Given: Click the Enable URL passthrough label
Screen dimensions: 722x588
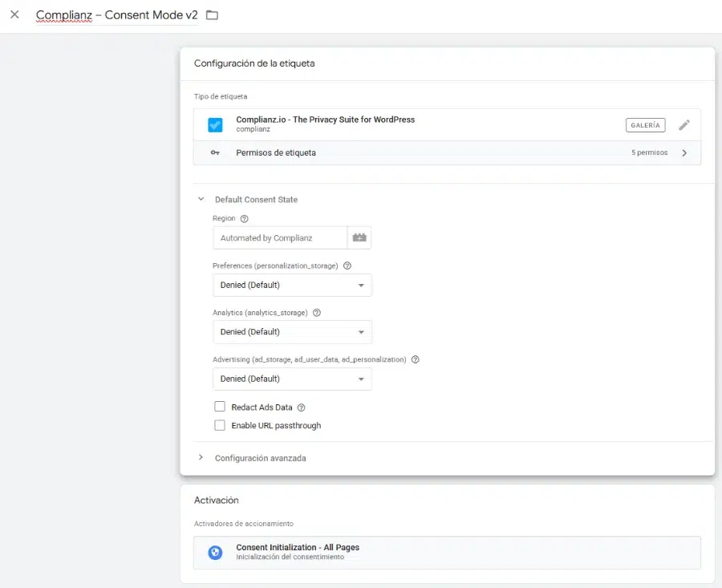Looking at the screenshot, I should coord(276,425).
